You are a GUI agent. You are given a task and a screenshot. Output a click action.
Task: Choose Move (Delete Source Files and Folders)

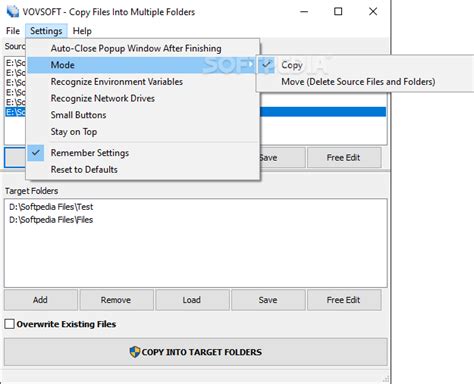365,82
